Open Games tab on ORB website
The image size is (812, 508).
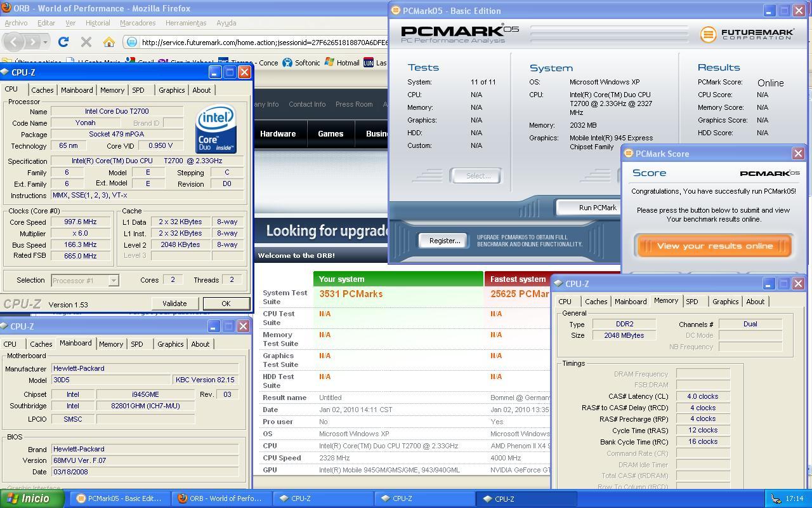pyautogui.click(x=331, y=134)
